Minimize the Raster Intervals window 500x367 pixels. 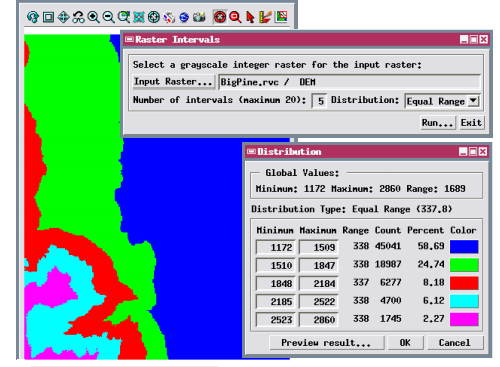pyautogui.click(x=464, y=40)
